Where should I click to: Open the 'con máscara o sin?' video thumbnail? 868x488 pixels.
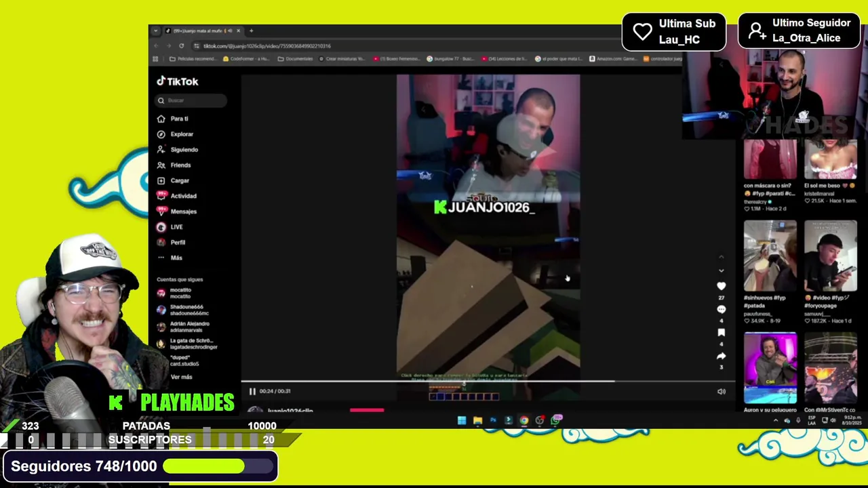770,160
